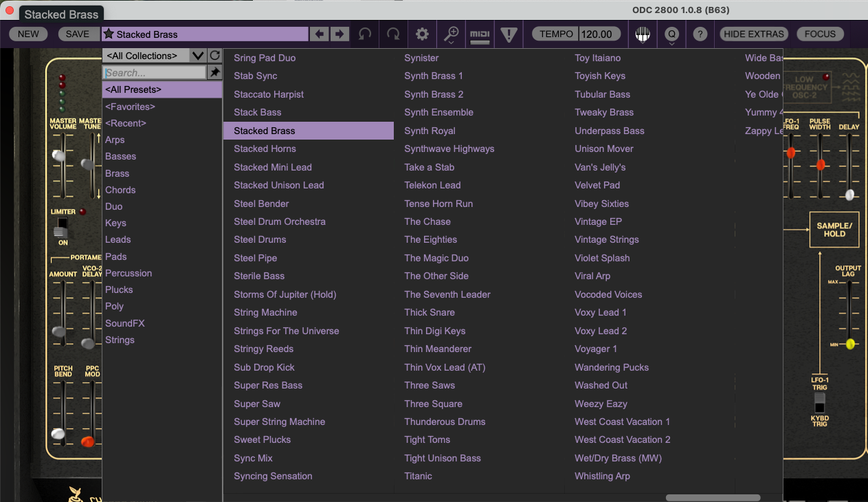Toggle favorite star beside Stacked Brass name
868x502 pixels.
point(109,34)
